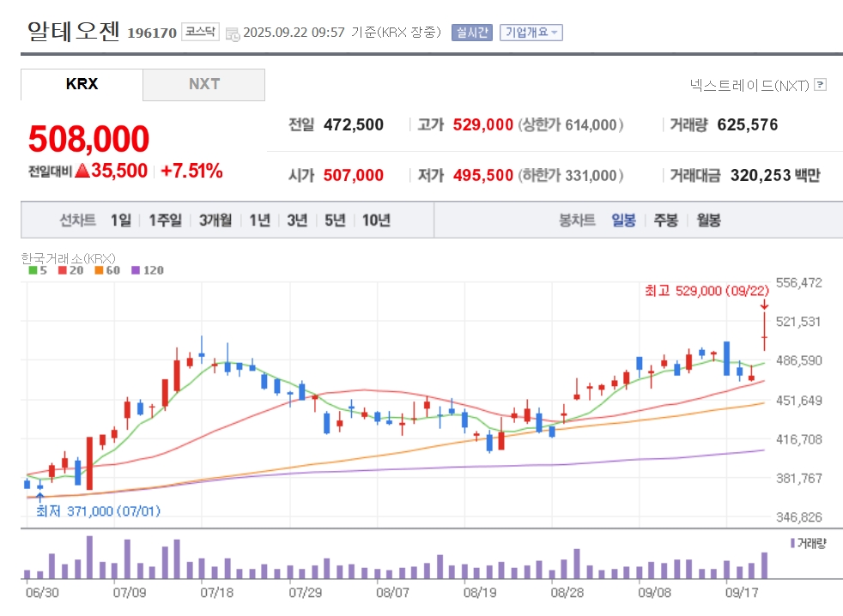Show the 1년 line chart
This screenshot has width=843, height=616.
coord(259,220)
